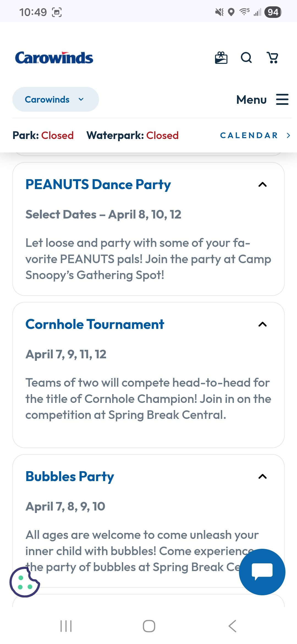The width and height of the screenshot is (297, 644).
Task: Tap Android home navigation button
Action: point(149,626)
